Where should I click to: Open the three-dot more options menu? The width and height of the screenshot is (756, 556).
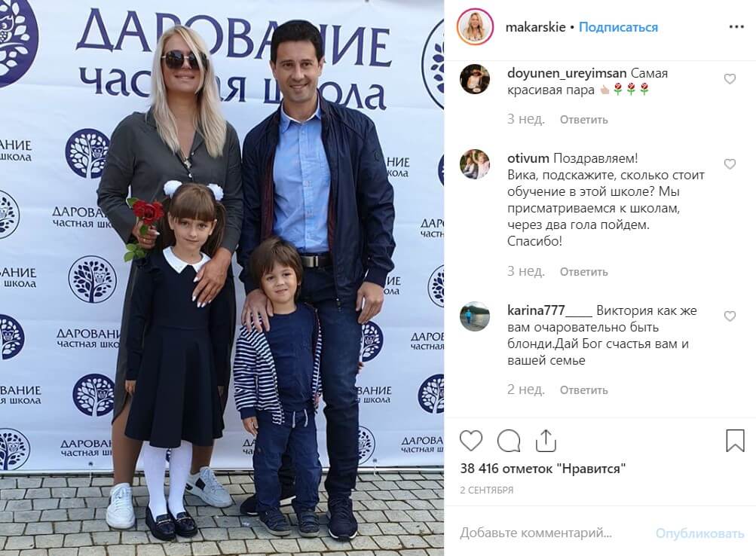click(736, 27)
